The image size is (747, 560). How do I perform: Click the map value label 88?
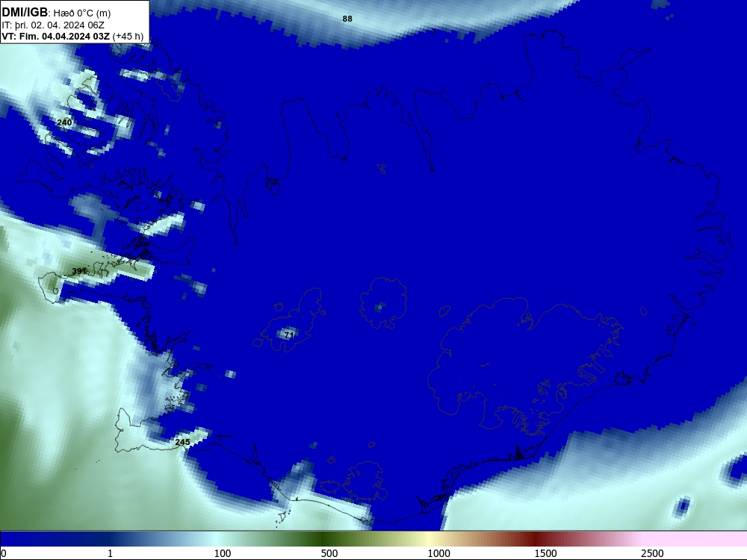point(347,19)
